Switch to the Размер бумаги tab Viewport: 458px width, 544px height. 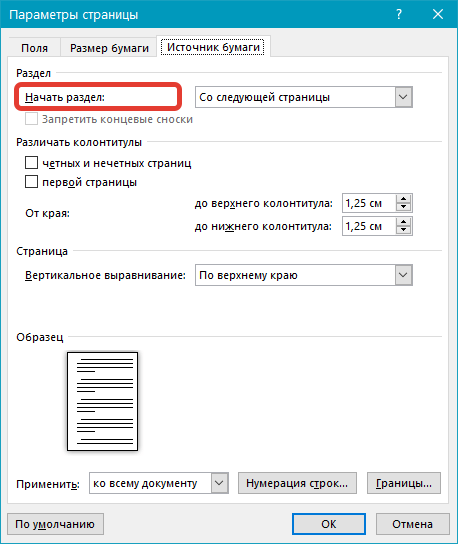click(x=109, y=48)
